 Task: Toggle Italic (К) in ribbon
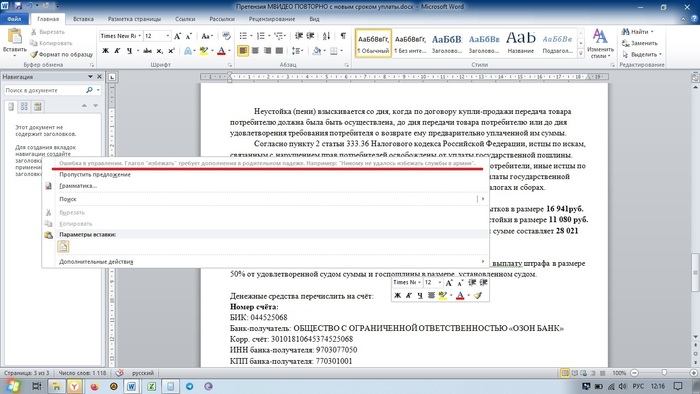117,51
